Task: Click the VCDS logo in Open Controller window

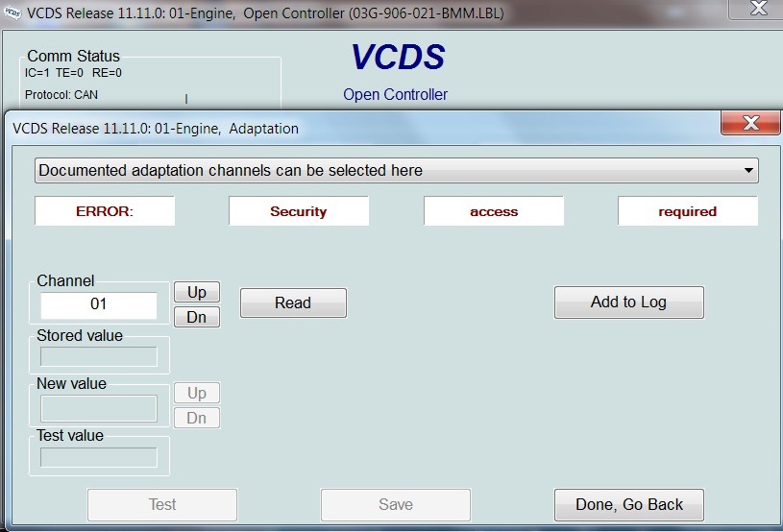Action: [398, 57]
